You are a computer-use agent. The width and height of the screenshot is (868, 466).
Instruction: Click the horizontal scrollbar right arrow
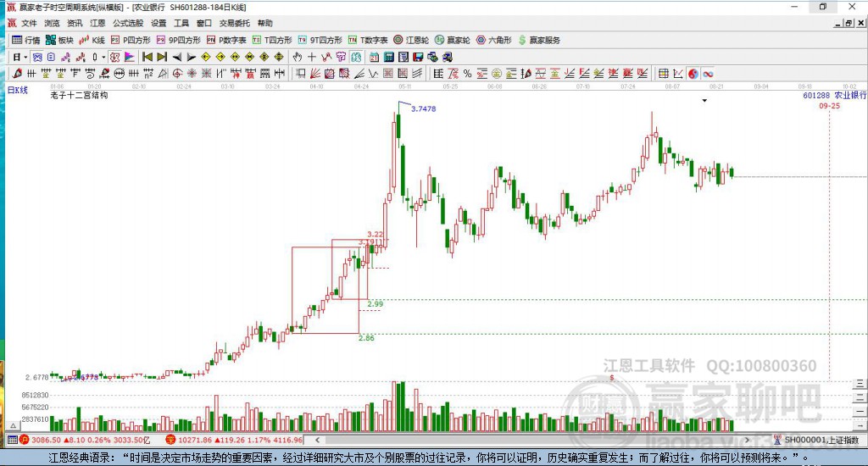point(747,440)
